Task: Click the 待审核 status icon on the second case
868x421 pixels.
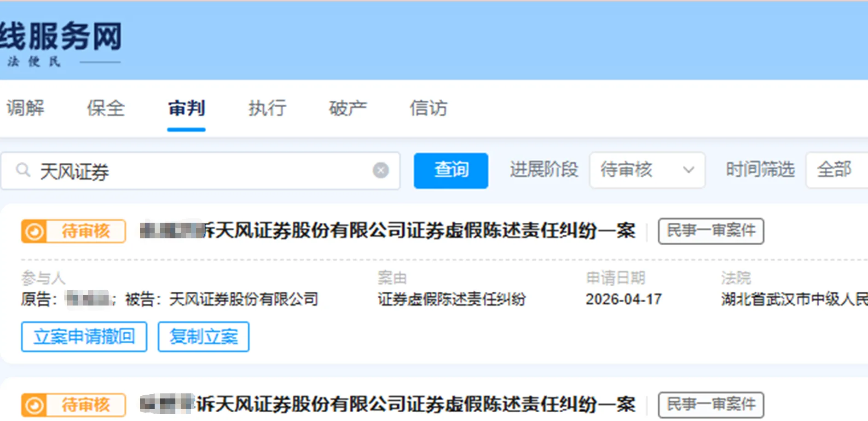Action: pyautogui.click(x=34, y=405)
